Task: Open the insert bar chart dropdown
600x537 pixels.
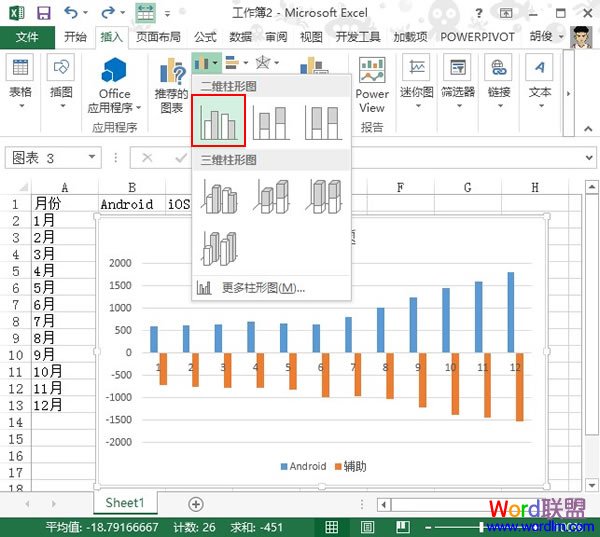Action: pyautogui.click(x=236, y=62)
